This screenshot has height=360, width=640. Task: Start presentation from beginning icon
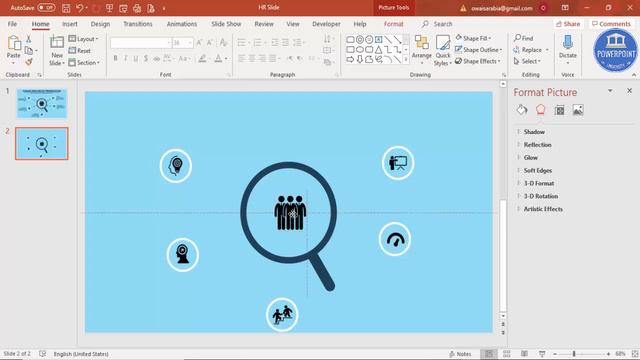tap(109, 8)
